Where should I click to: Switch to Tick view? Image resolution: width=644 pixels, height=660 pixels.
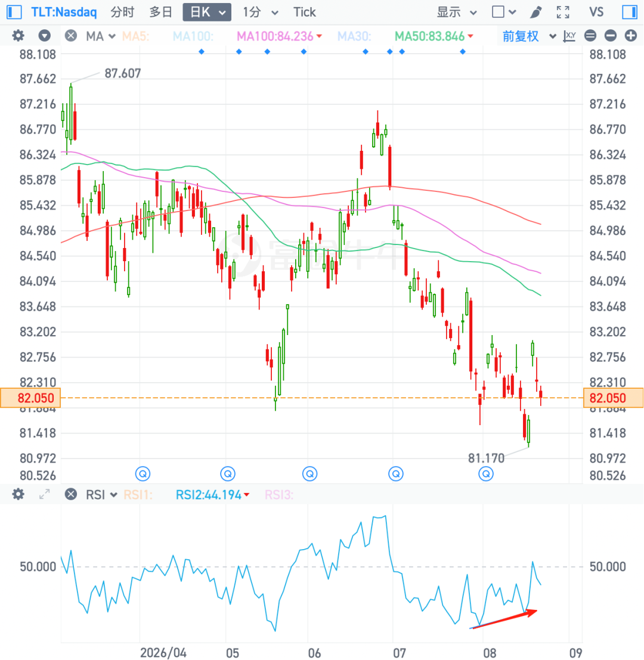pyautogui.click(x=304, y=12)
